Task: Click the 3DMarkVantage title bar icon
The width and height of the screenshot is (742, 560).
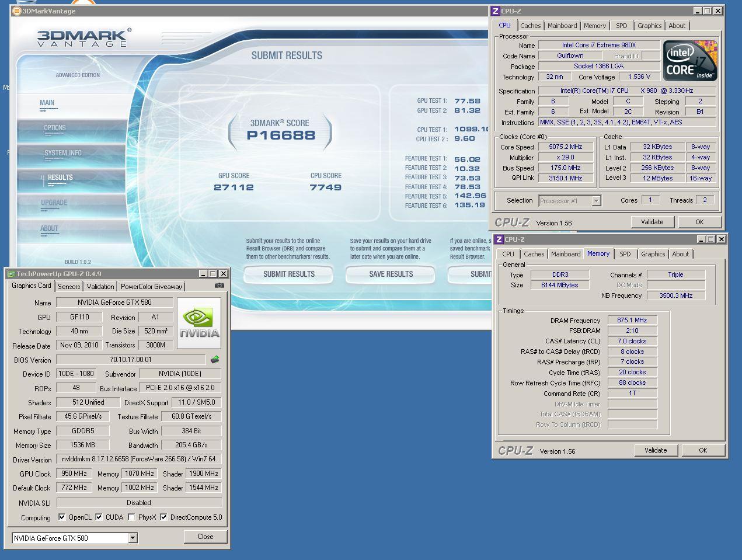Action: [x=17, y=11]
